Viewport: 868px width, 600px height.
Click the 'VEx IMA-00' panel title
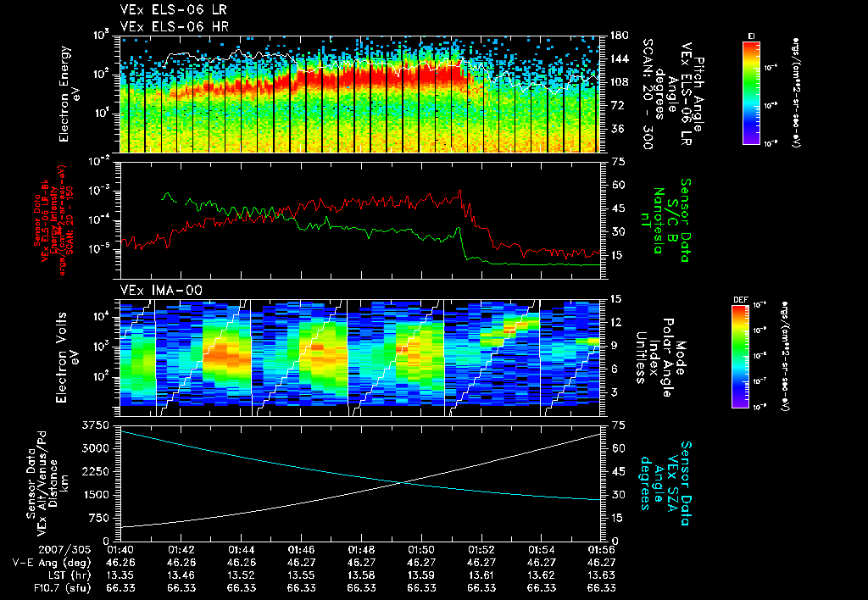[x=161, y=290]
